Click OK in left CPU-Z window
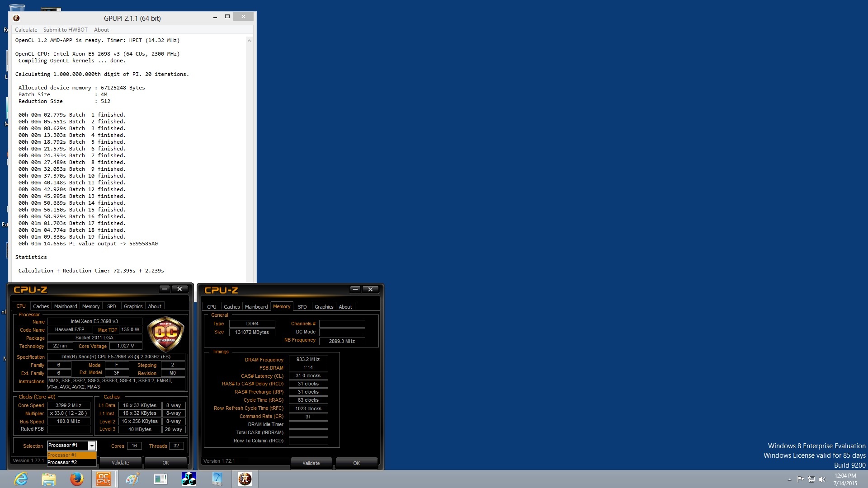 [166, 463]
